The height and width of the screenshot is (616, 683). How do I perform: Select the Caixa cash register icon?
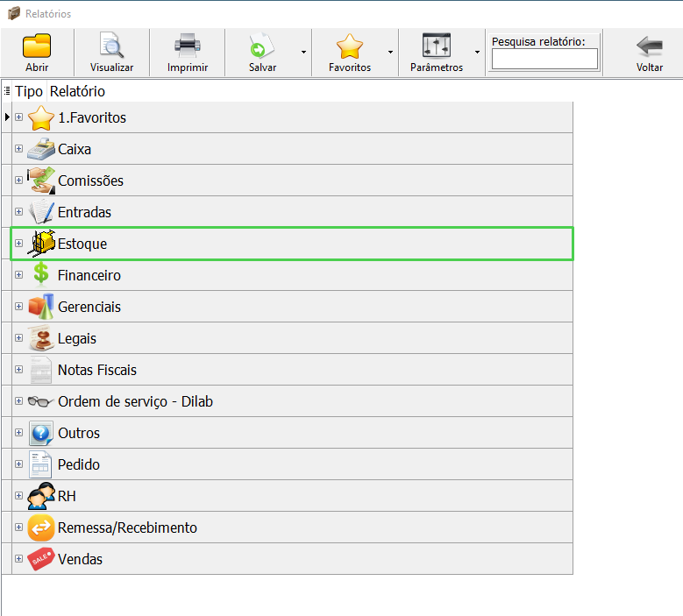tap(41, 149)
